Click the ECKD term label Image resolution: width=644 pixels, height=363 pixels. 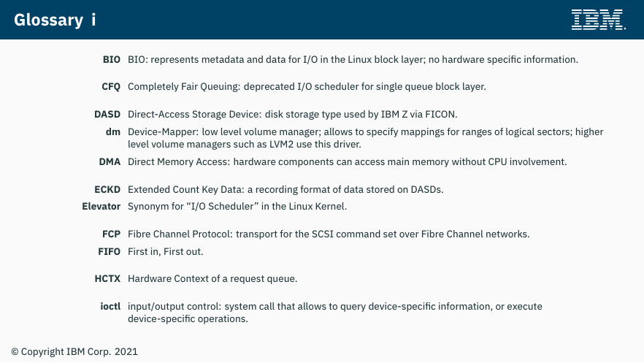point(107,190)
